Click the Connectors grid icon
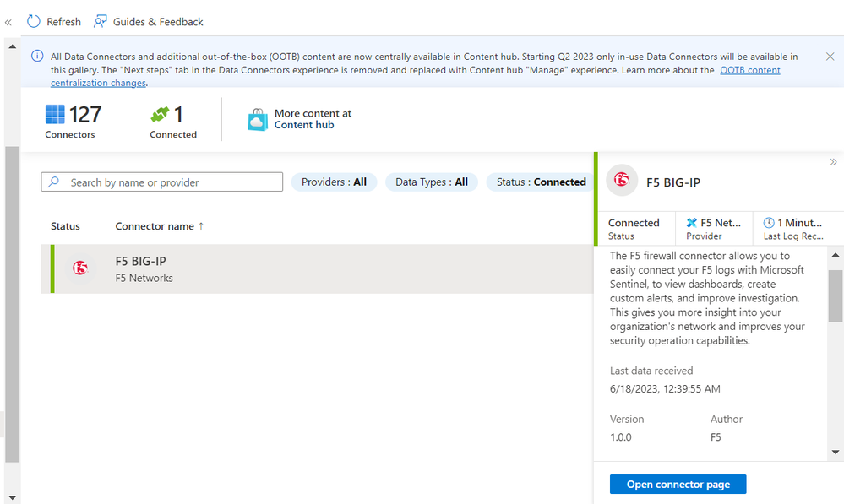This screenshot has height=504, width=844. 55,114
